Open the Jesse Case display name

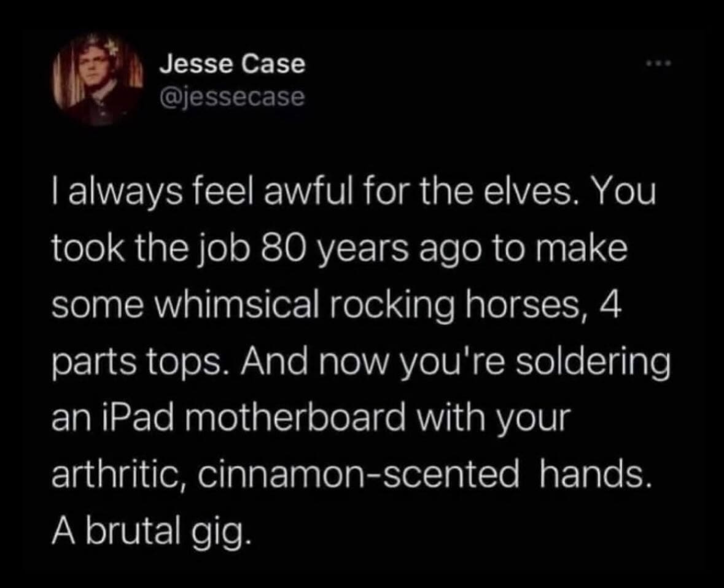tap(232, 64)
